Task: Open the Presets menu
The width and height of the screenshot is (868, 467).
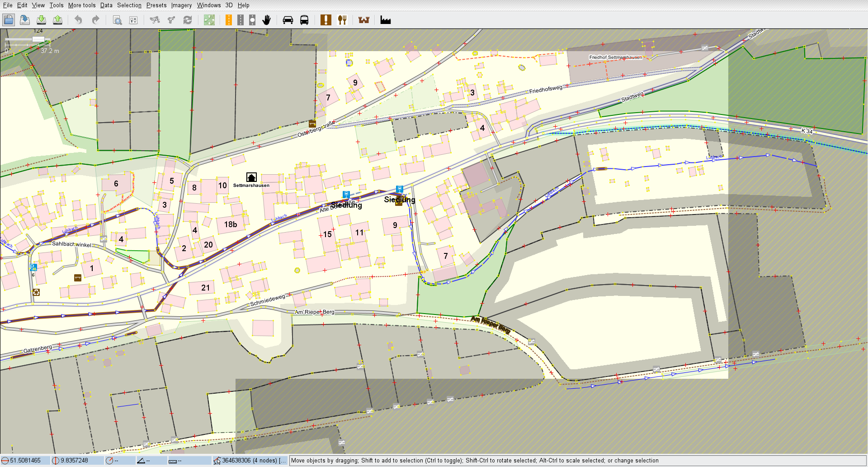Action: click(156, 5)
